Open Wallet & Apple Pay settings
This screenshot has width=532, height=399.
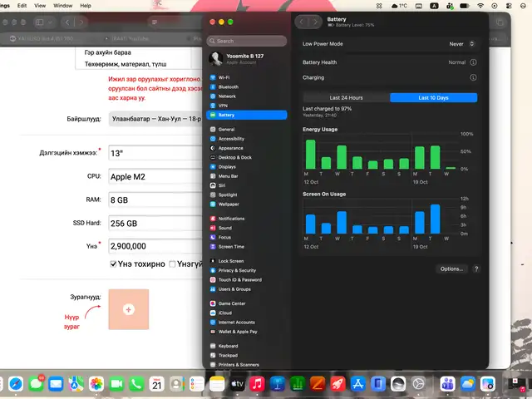[247, 332]
